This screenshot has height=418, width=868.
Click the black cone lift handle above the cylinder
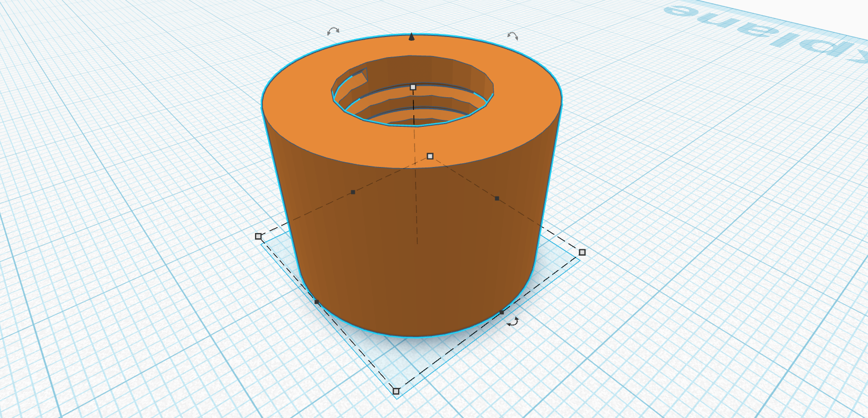(412, 36)
